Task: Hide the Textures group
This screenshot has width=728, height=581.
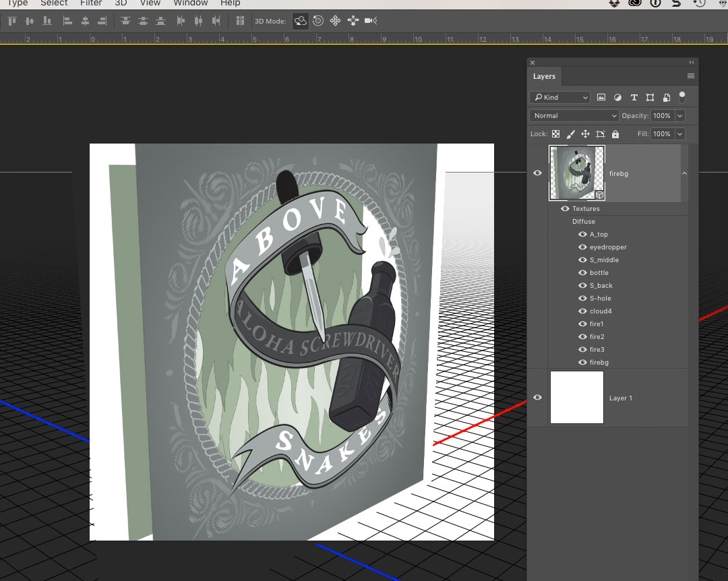Action: pyautogui.click(x=565, y=209)
